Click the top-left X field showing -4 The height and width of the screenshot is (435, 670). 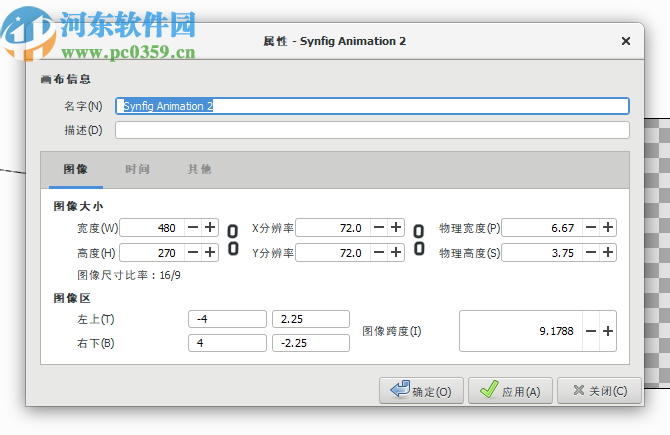[227, 319]
